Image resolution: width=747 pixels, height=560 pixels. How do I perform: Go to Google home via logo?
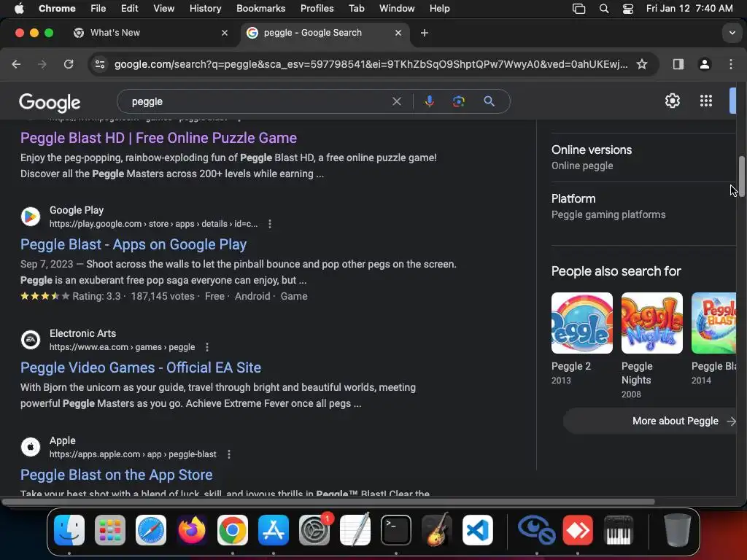pyautogui.click(x=50, y=102)
